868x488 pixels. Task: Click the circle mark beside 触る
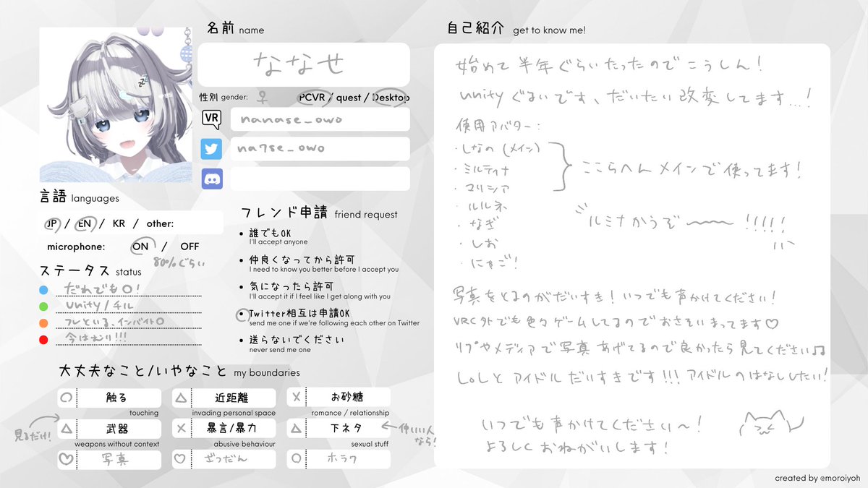pyautogui.click(x=66, y=398)
